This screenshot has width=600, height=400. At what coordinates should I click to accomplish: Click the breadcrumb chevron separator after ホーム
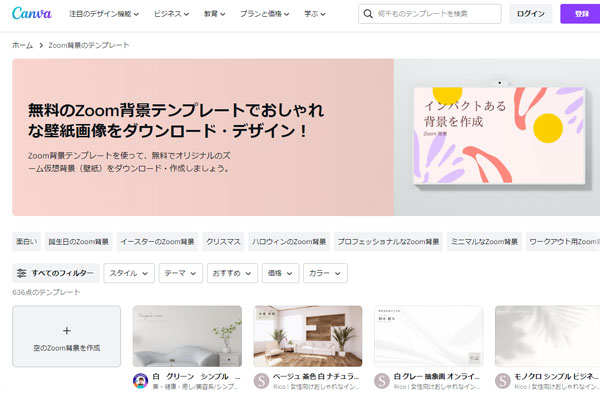(41, 45)
